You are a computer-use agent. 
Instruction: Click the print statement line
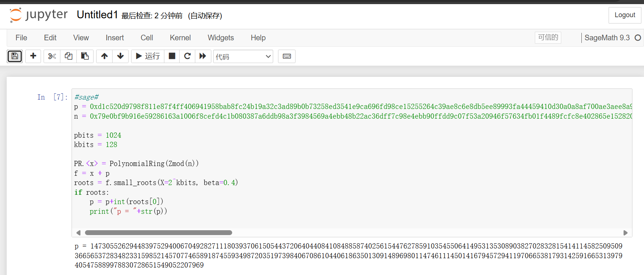[128, 211]
